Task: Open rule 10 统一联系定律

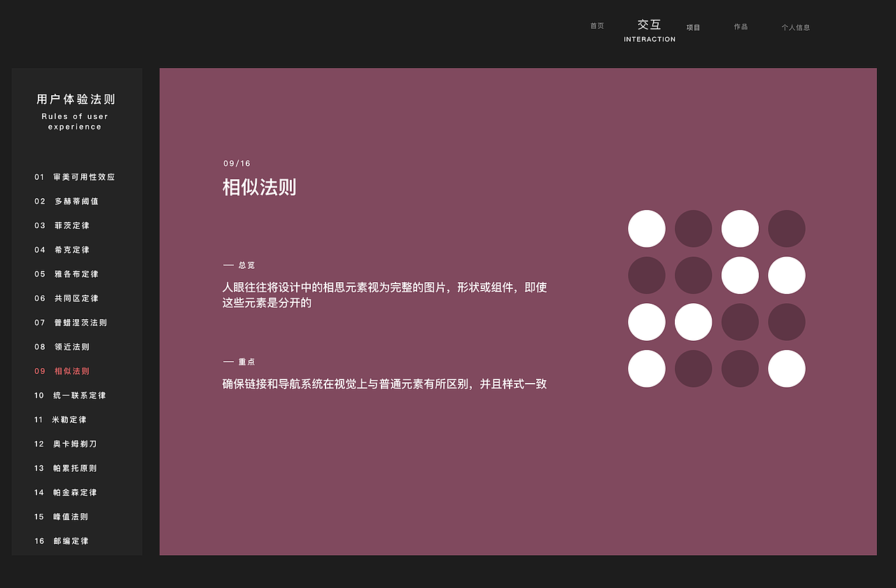Action: 68,395
